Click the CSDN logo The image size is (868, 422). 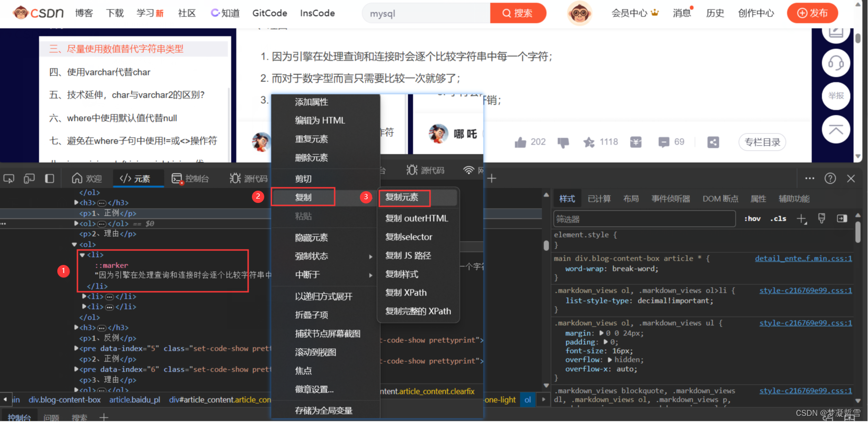pos(38,13)
